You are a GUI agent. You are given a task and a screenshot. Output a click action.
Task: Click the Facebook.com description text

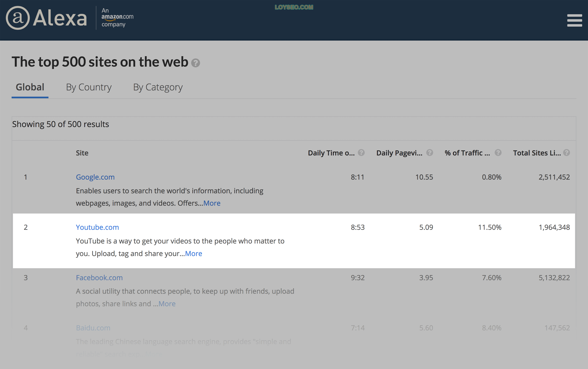[185, 298]
